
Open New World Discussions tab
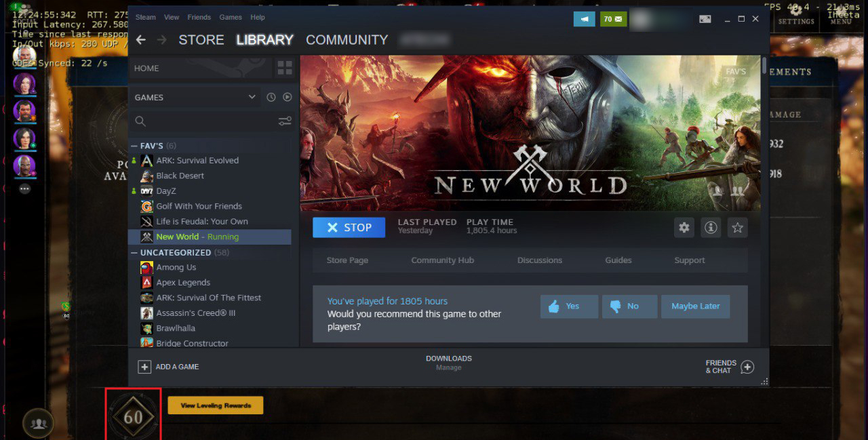[540, 260]
